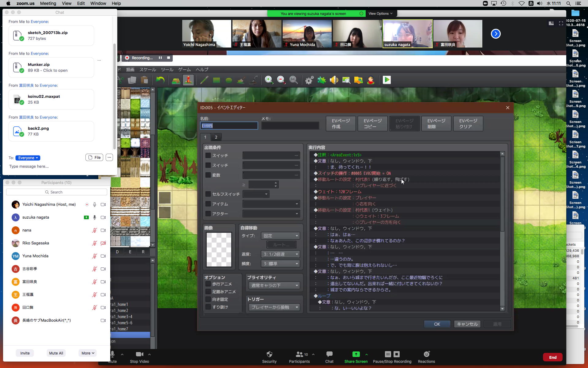Click the green playtest button
The height and width of the screenshot is (368, 588).
(x=387, y=80)
